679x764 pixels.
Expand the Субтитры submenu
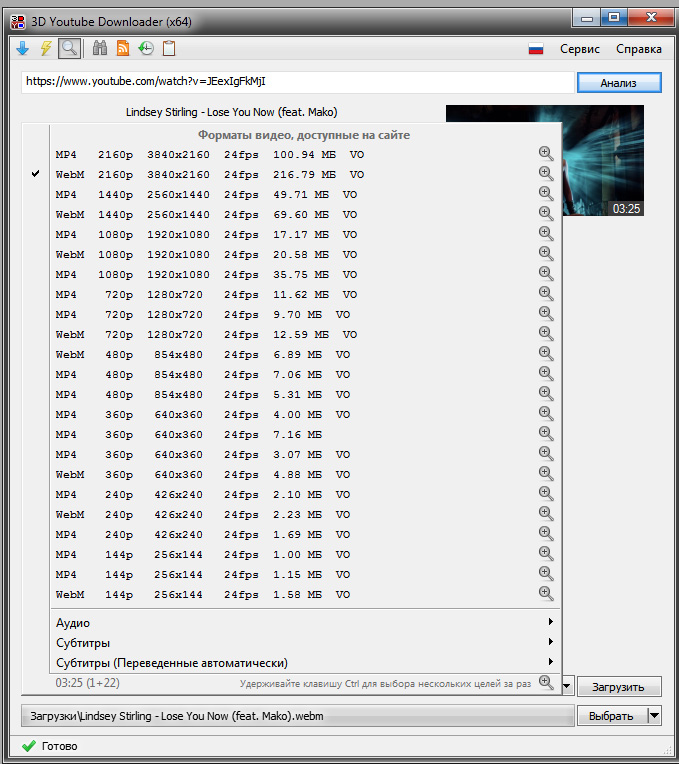coord(305,642)
